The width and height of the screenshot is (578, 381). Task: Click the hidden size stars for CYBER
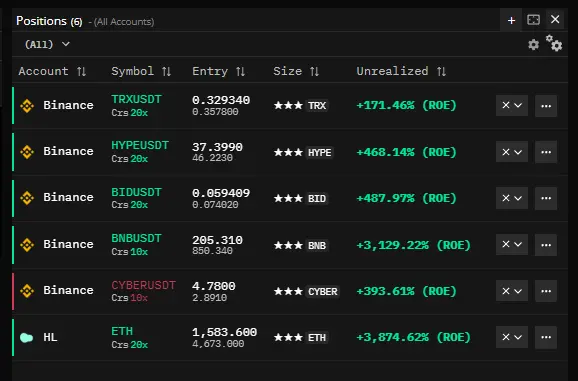tap(288, 291)
